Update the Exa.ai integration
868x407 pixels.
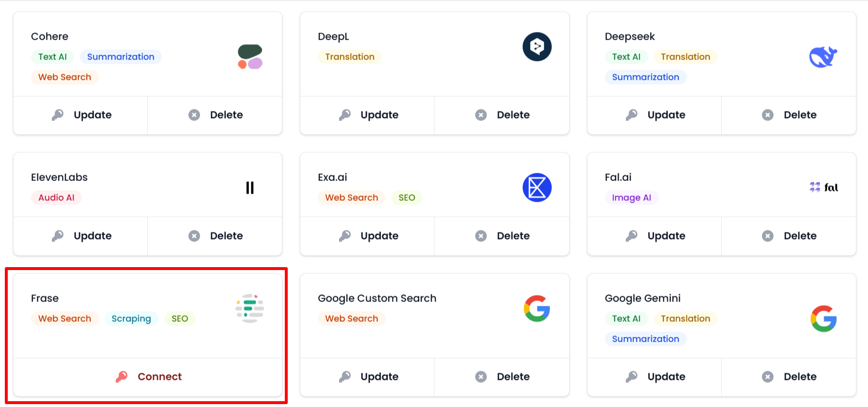pos(367,236)
